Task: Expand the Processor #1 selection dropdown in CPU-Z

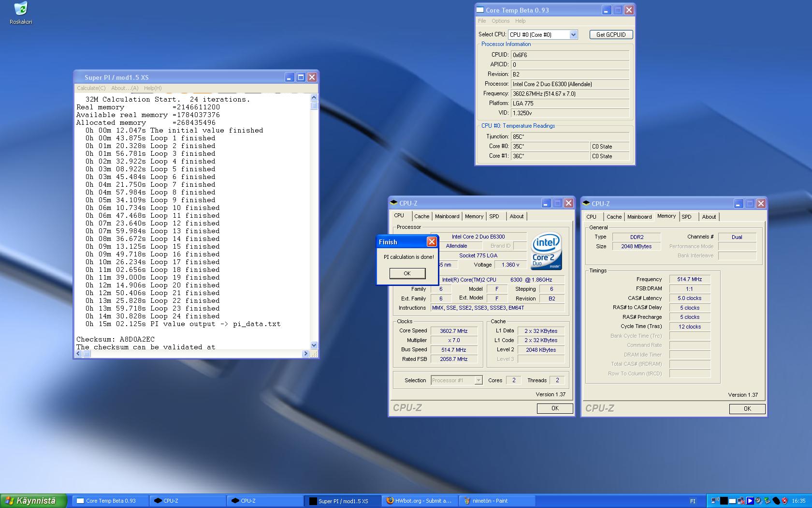Action: pyautogui.click(x=478, y=380)
